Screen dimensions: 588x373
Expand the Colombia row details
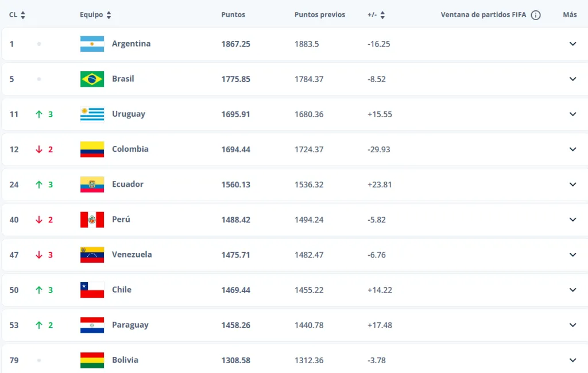point(572,149)
